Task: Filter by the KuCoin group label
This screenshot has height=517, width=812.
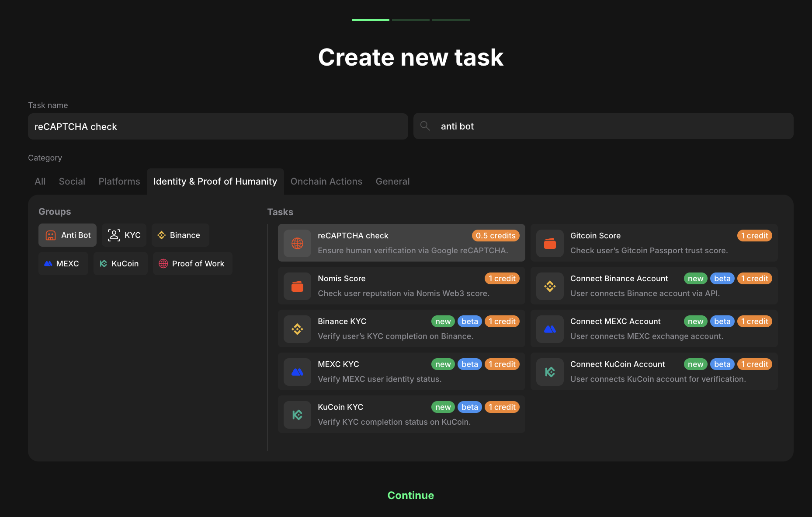Action: 125,264
